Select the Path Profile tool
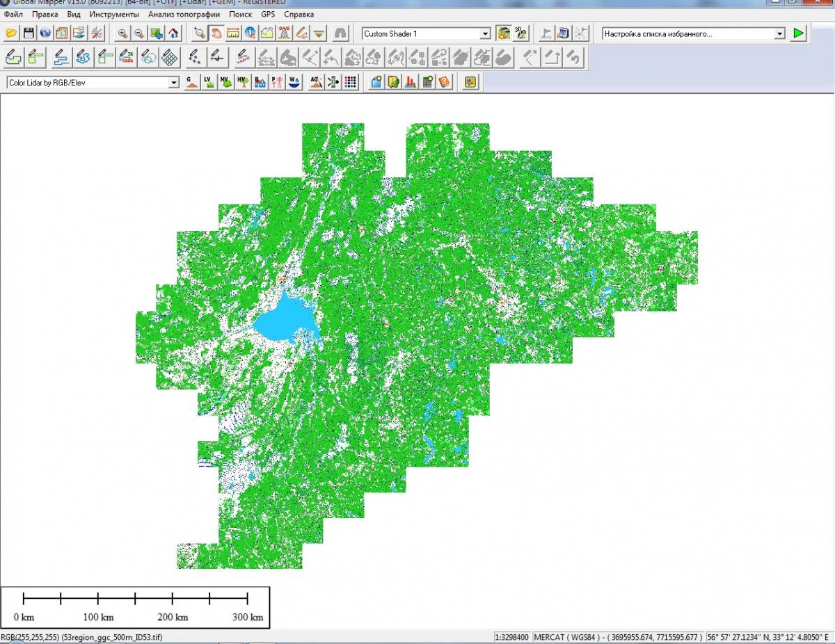This screenshot has height=644, width=835. coord(267,33)
